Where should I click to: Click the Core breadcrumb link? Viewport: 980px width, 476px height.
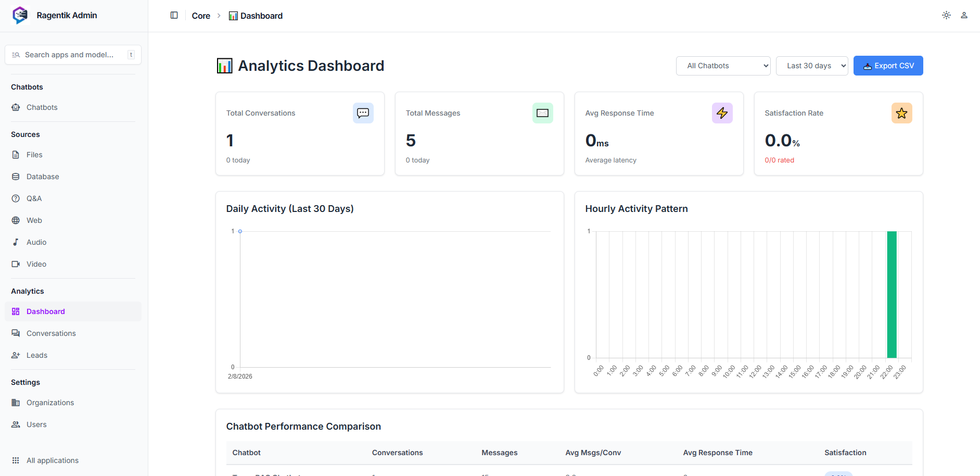pyautogui.click(x=201, y=16)
